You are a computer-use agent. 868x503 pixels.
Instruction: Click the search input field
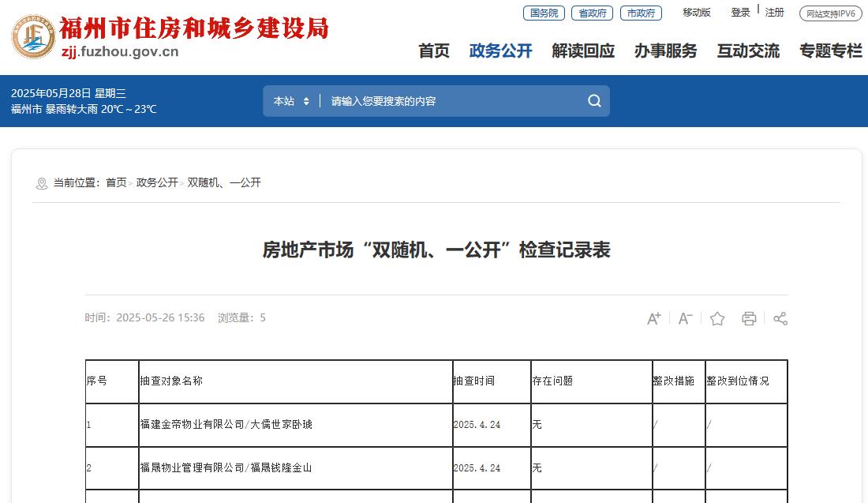(x=454, y=101)
